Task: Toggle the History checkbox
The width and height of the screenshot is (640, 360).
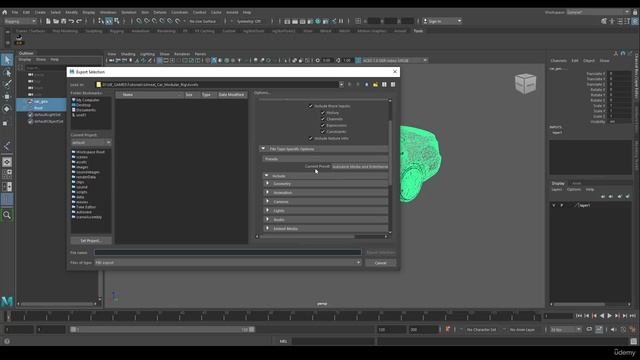Action: [x=323, y=113]
